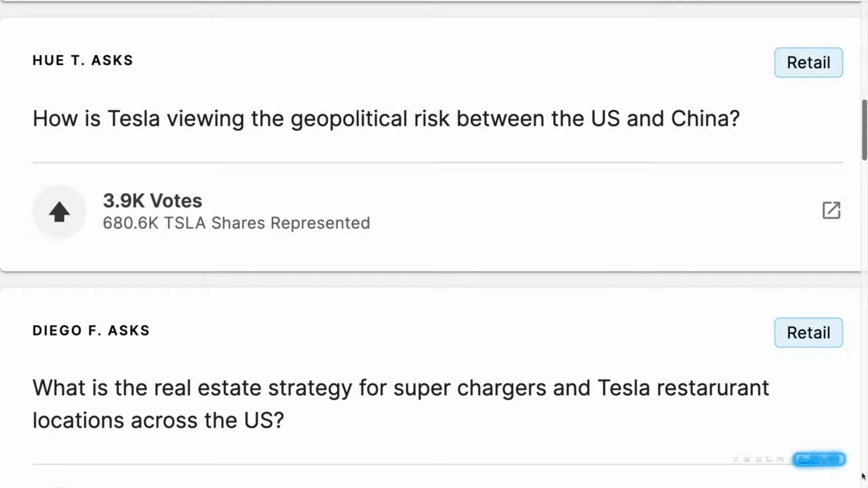The width and height of the screenshot is (868, 488).
Task: Click the blue LIVE badge
Action: point(819,460)
